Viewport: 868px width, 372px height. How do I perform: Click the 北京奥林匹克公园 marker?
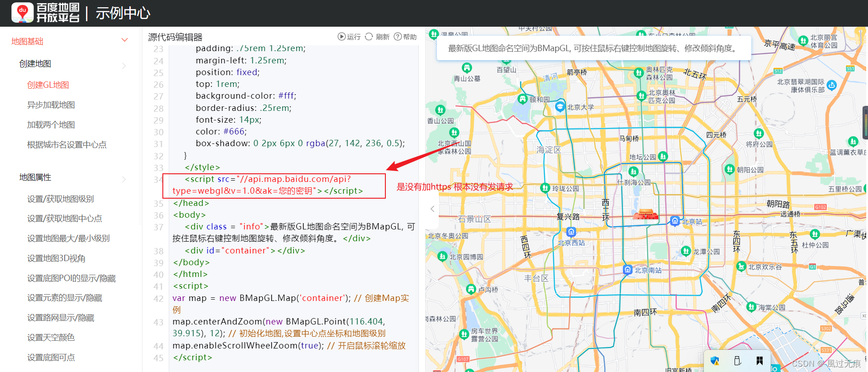(x=641, y=95)
